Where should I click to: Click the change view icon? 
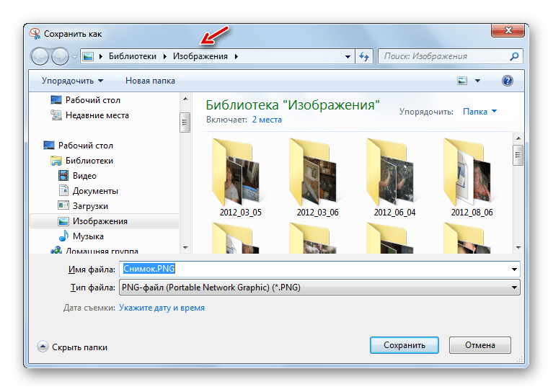coord(462,81)
